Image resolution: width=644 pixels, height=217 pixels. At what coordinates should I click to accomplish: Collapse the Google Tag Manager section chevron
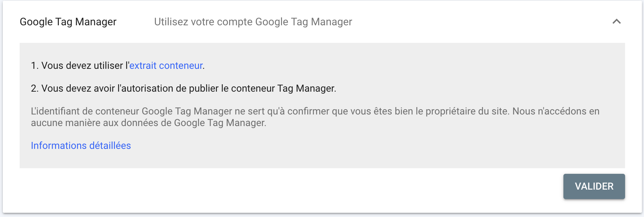616,22
